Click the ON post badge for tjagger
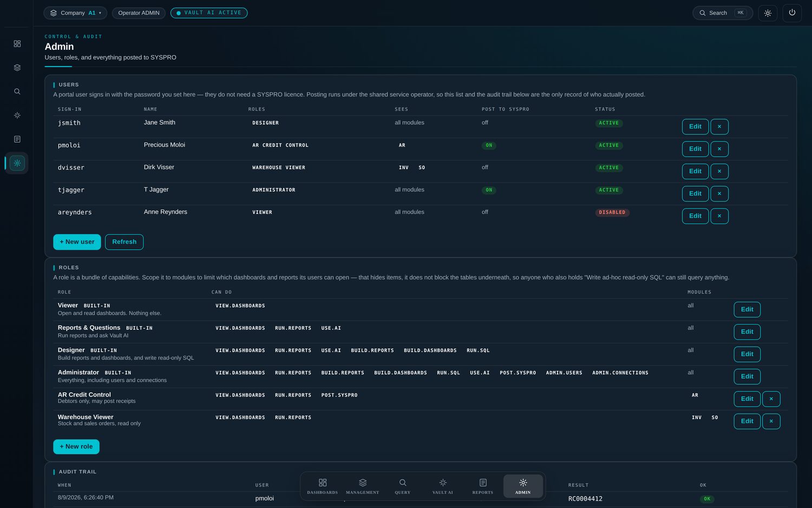 tap(489, 190)
